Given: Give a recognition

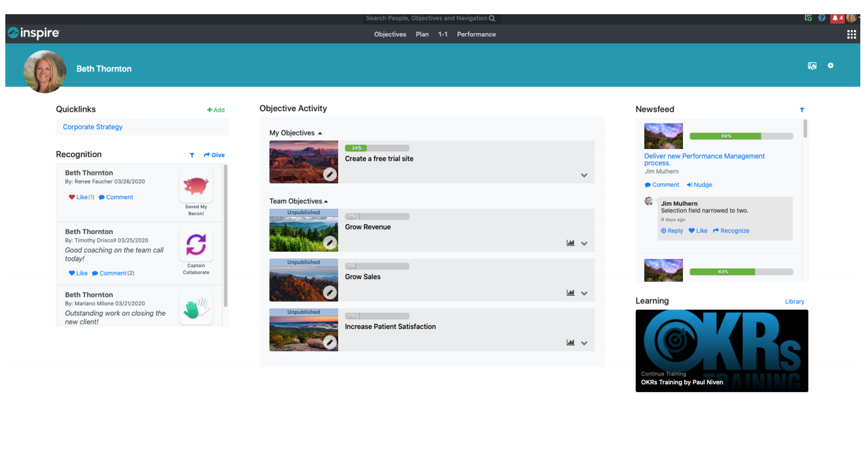Looking at the screenshot, I should click(x=214, y=155).
